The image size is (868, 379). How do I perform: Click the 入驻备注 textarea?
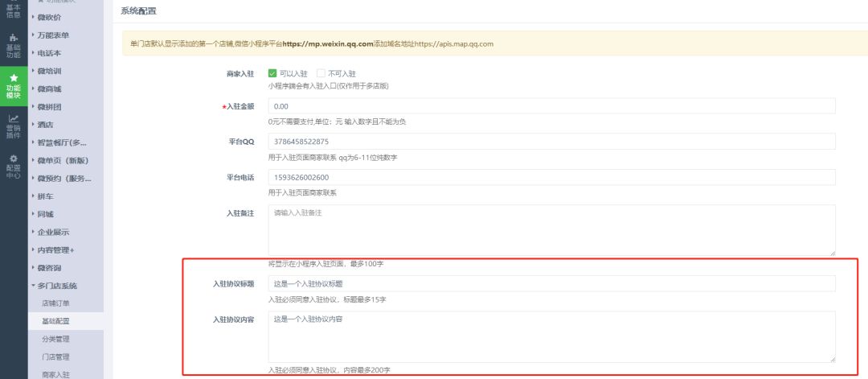(551, 230)
